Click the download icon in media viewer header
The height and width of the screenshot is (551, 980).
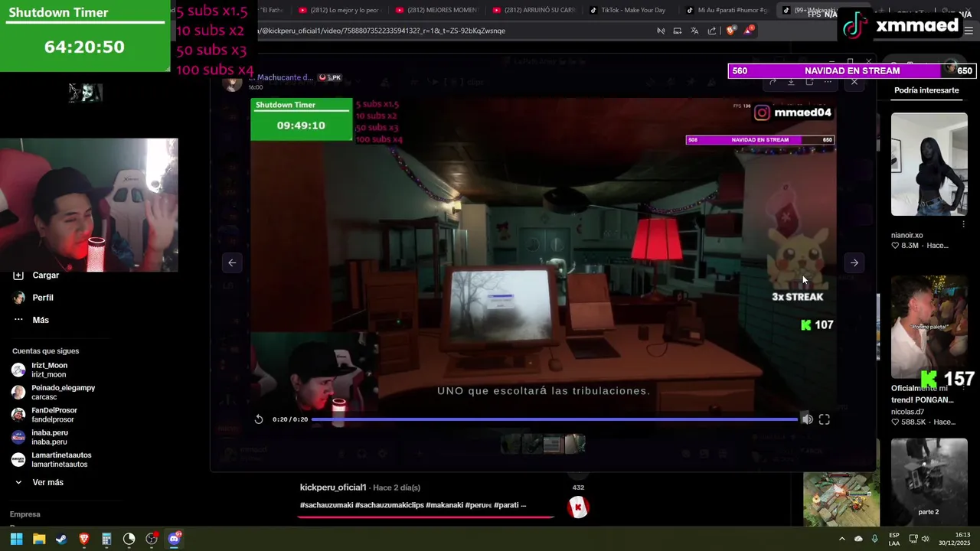point(791,82)
